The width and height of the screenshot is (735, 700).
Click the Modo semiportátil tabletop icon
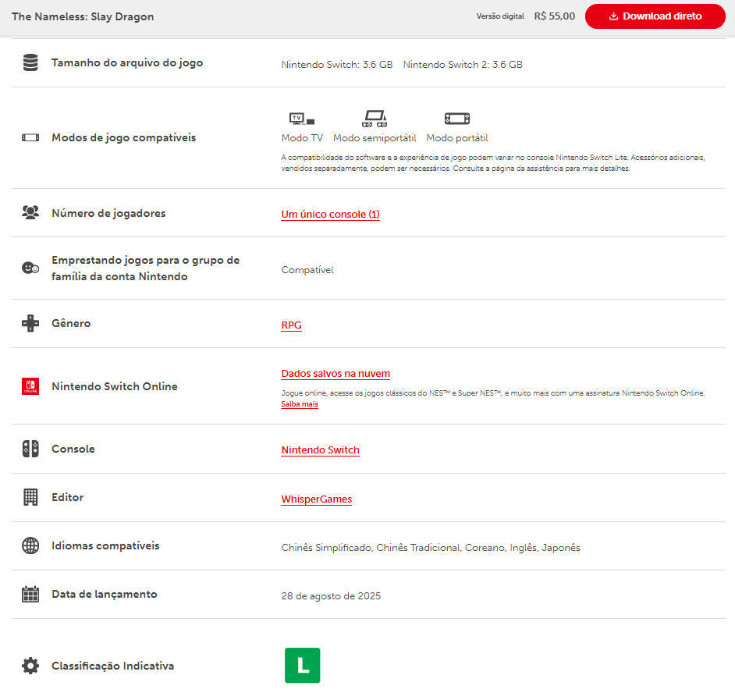[x=375, y=119]
